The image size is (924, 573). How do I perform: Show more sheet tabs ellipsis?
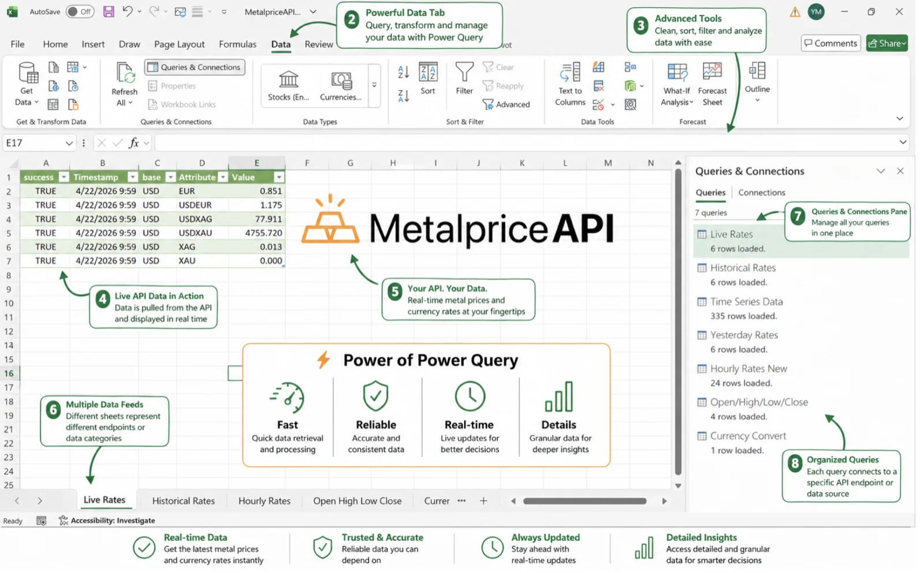461,501
